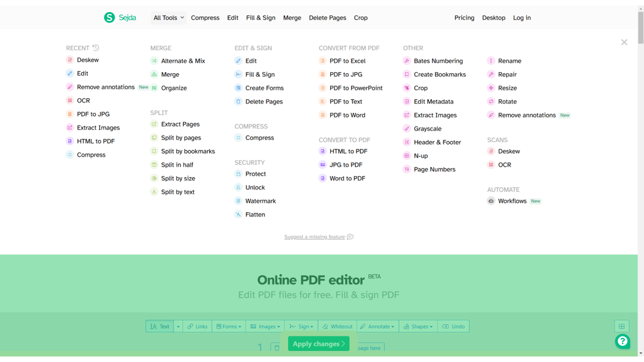Follow the Suggest a missing feature link
This screenshot has height=362, width=644.
pos(314,237)
